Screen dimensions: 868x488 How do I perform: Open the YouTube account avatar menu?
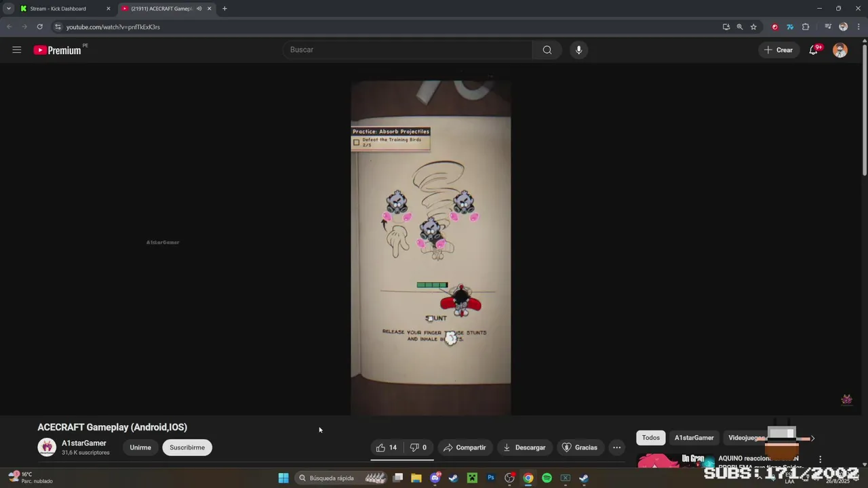pyautogui.click(x=840, y=50)
